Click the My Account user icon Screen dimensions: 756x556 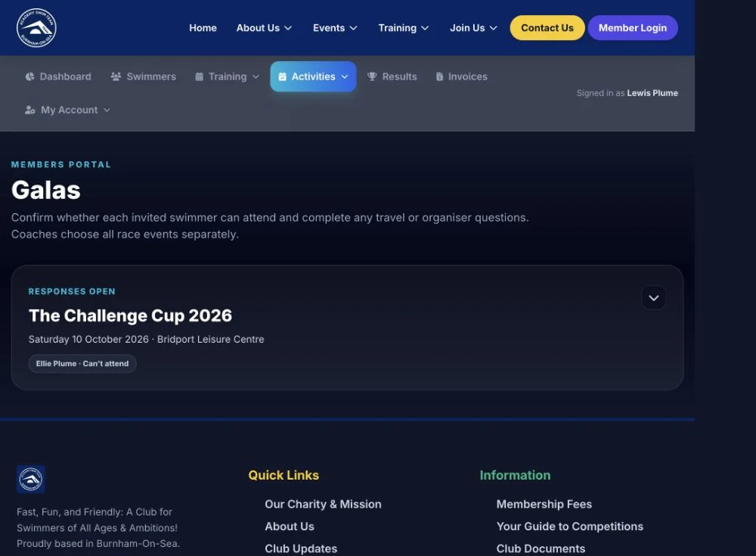30,110
